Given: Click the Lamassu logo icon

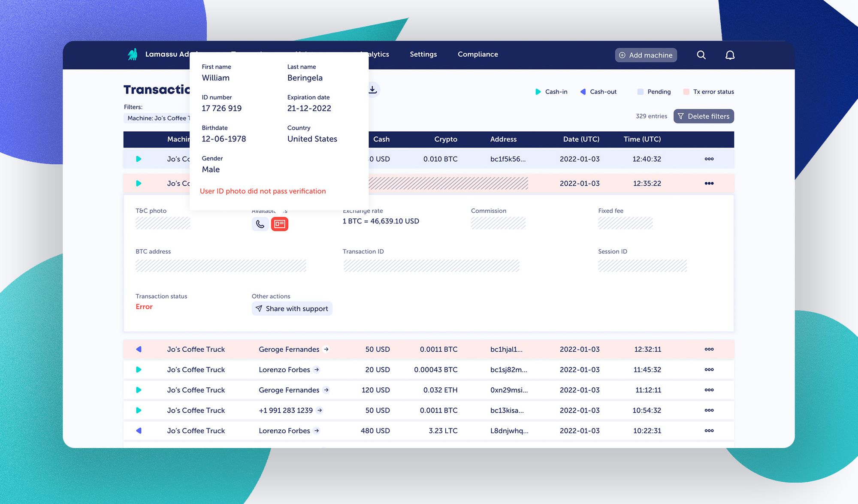Looking at the screenshot, I should (x=133, y=54).
